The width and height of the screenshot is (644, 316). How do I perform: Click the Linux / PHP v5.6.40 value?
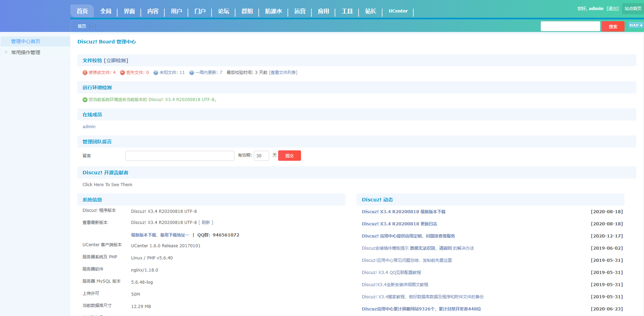click(x=152, y=258)
